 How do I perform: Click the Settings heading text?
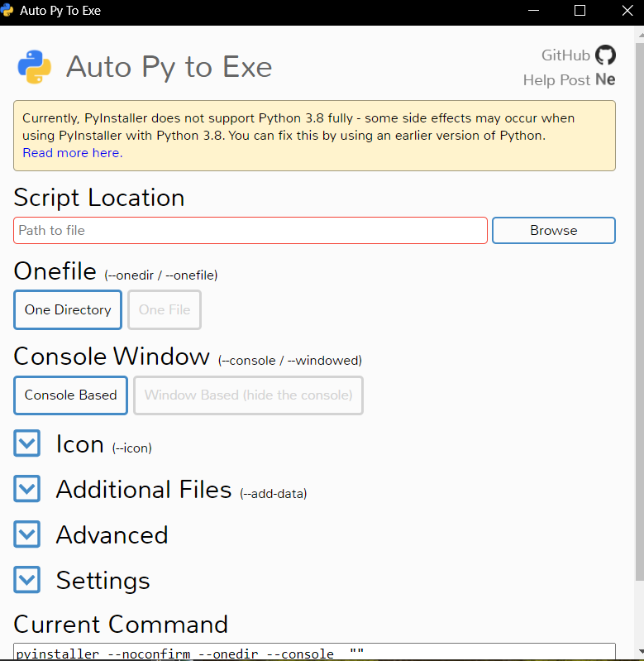click(103, 581)
